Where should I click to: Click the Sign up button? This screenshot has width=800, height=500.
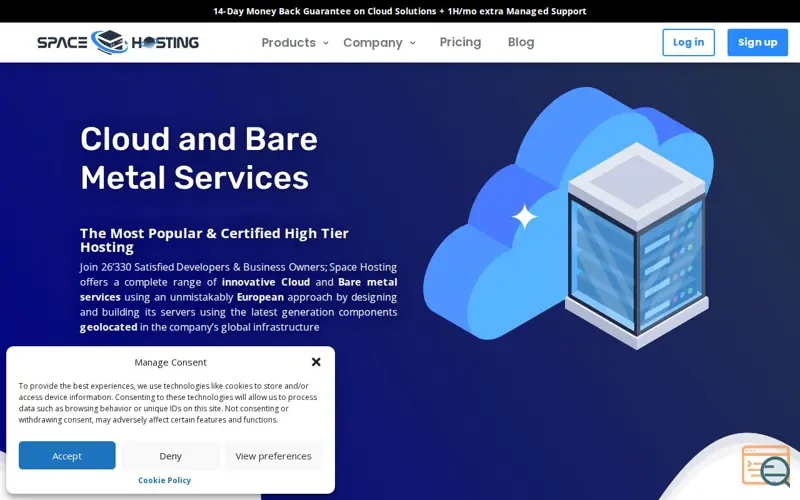click(x=757, y=42)
